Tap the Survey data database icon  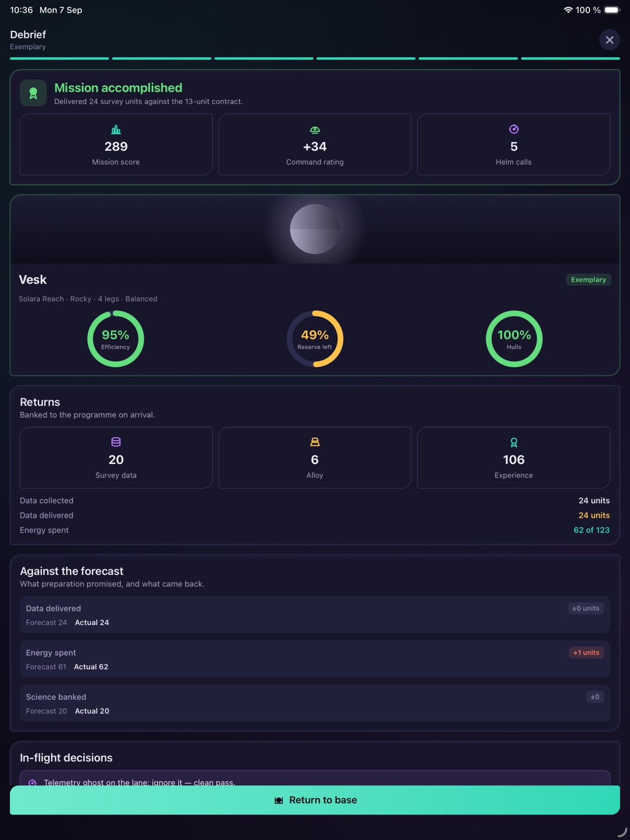pos(116,442)
